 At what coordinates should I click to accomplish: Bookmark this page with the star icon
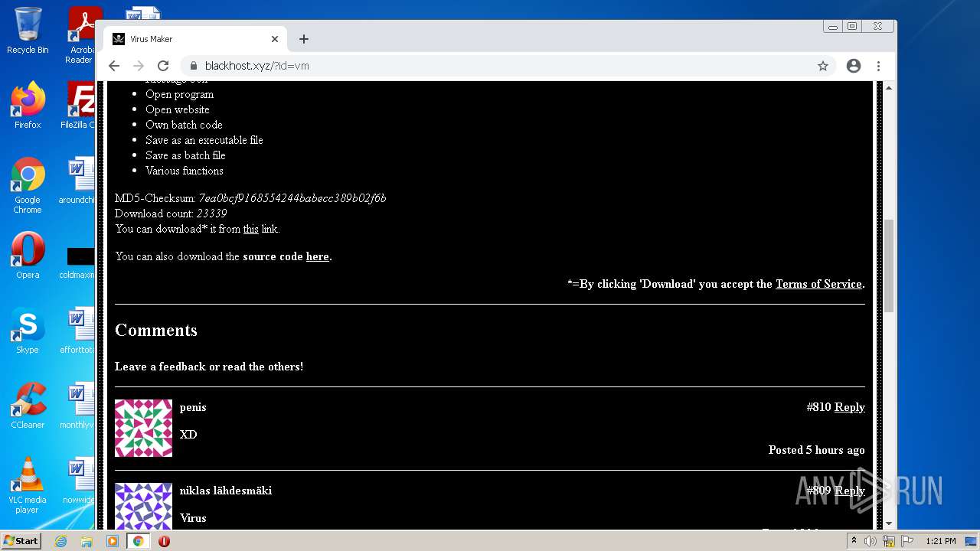(823, 66)
